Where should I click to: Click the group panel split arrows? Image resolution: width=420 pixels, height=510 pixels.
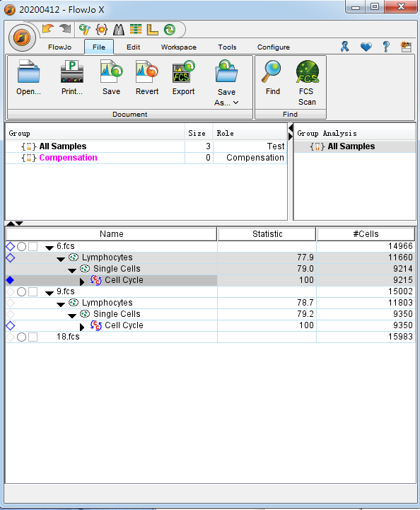291,132
